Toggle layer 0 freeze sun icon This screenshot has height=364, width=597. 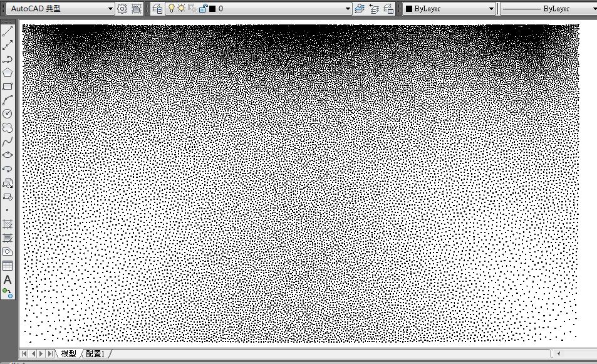(x=182, y=8)
